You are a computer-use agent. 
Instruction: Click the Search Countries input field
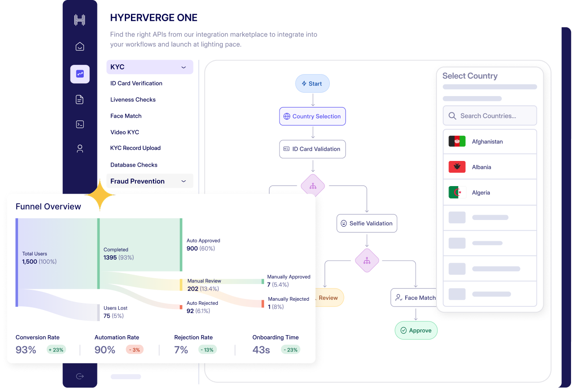489,116
